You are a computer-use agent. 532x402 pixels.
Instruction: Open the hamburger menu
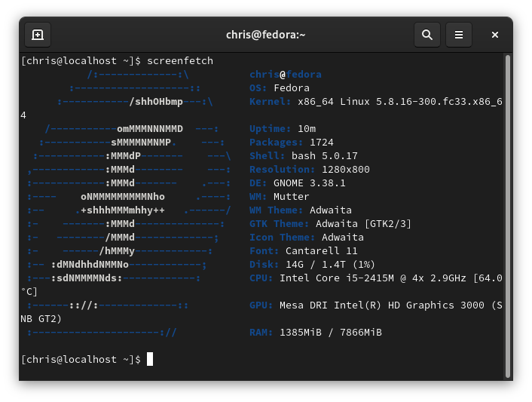click(x=459, y=35)
